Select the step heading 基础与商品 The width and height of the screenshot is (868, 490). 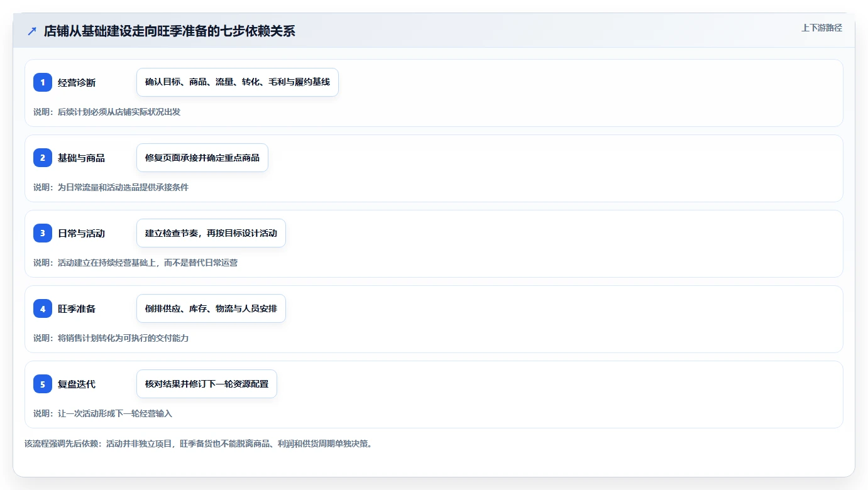pyautogui.click(x=81, y=158)
